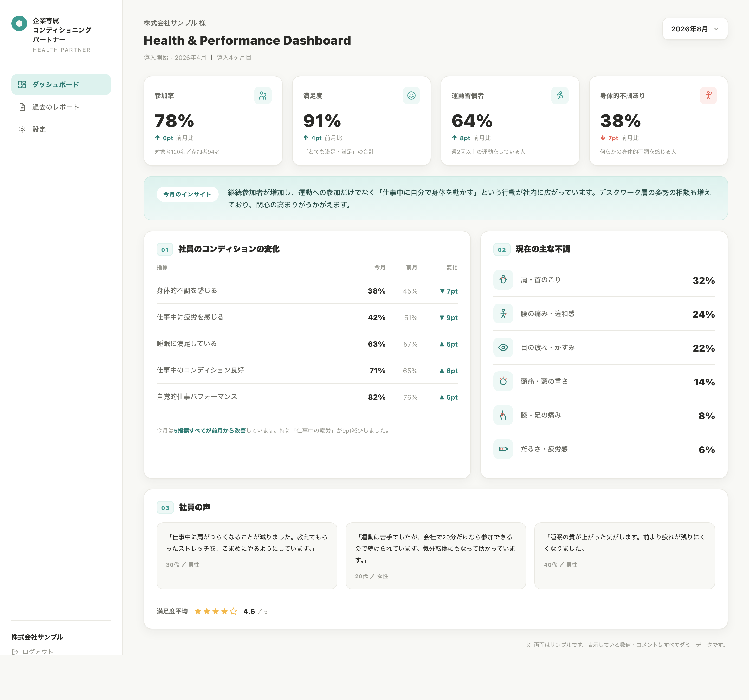Click the 変化 column header
The height and width of the screenshot is (700, 749).
pos(452,267)
